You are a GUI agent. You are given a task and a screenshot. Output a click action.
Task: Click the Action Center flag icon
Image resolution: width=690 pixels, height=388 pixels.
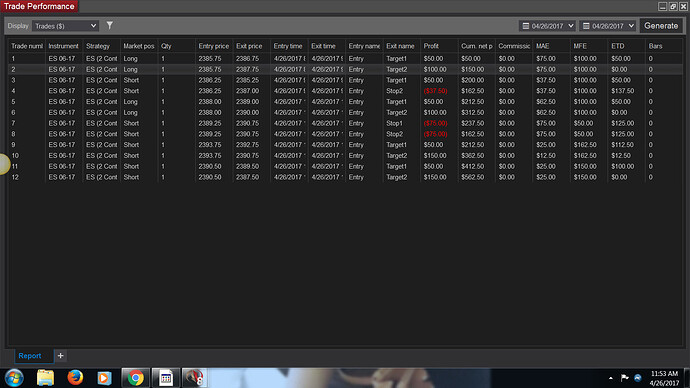pos(624,377)
